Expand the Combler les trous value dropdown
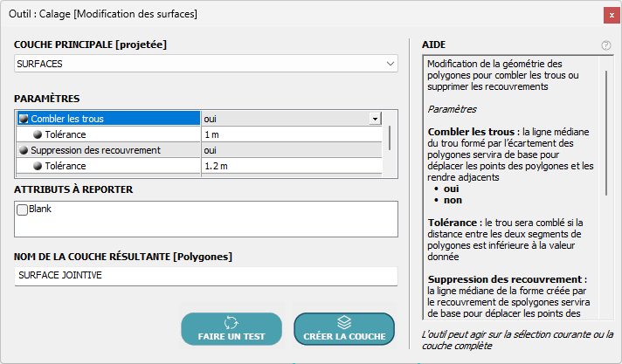The height and width of the screenshot is (364, 622). [x=375, y=119]
